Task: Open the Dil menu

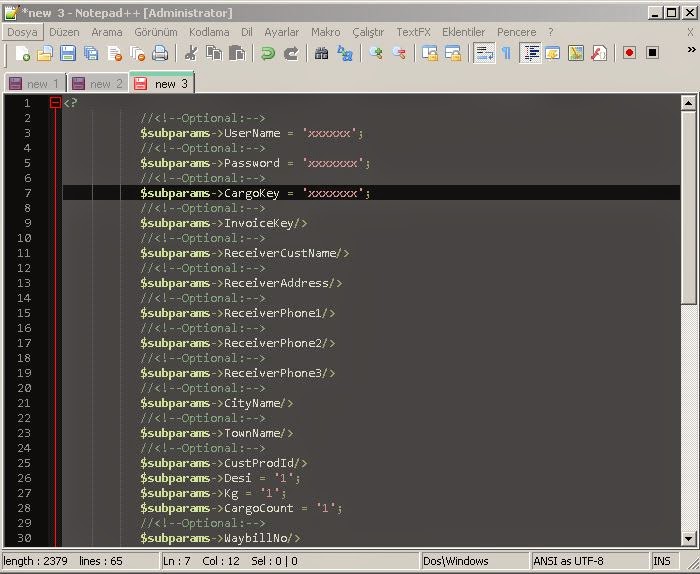Action: (247, 32)
